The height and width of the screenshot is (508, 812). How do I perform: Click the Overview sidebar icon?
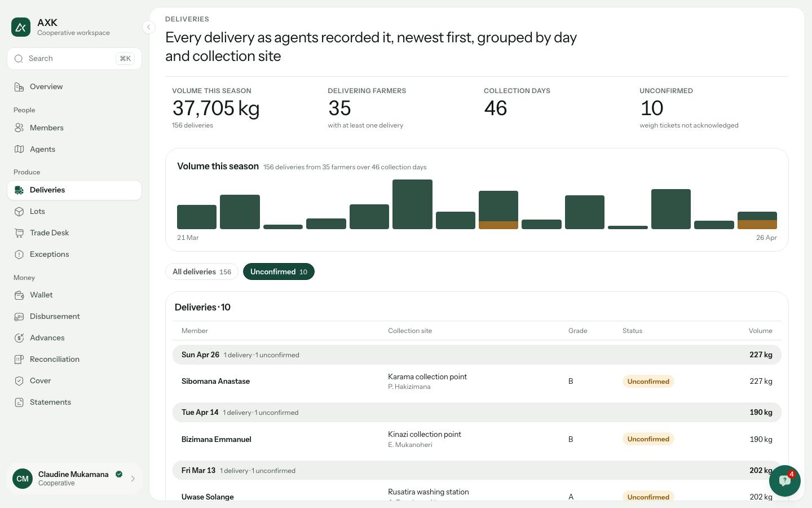click(x=19, y=87)
